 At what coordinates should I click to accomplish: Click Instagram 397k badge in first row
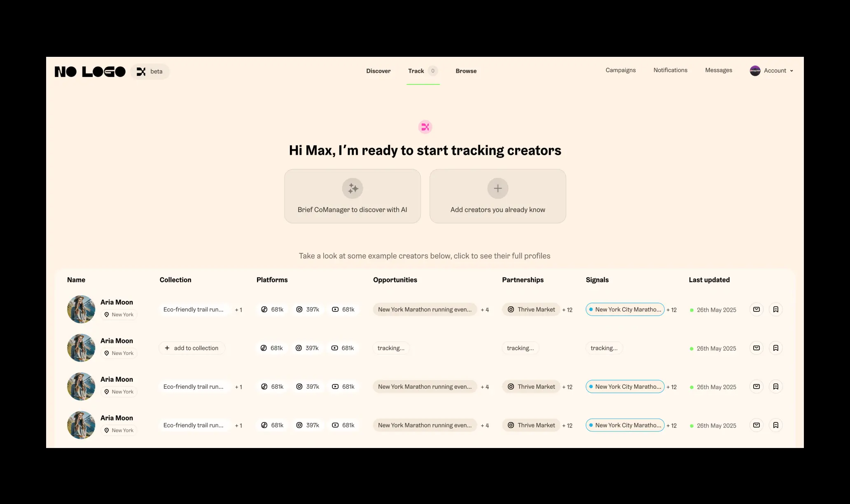click(x=308, y=309)
